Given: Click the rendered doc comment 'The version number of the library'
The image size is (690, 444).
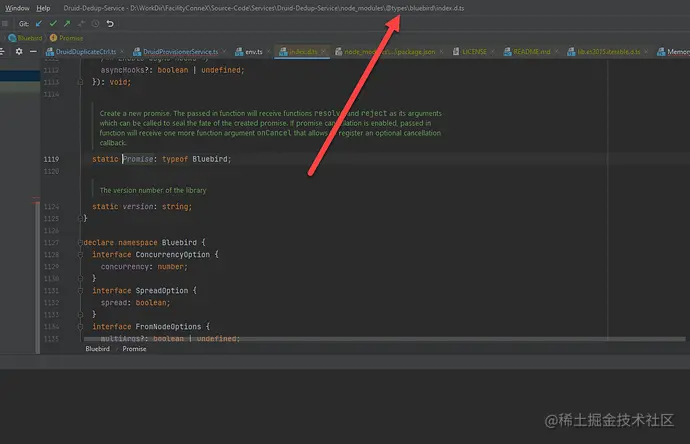Looking at the screenshot, I should click(x=153, y=190).
